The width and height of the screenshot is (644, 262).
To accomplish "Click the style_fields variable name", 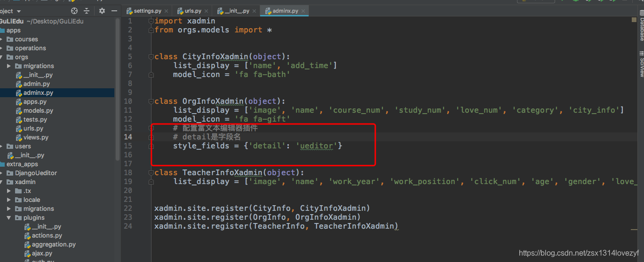I will coord(201,146).
